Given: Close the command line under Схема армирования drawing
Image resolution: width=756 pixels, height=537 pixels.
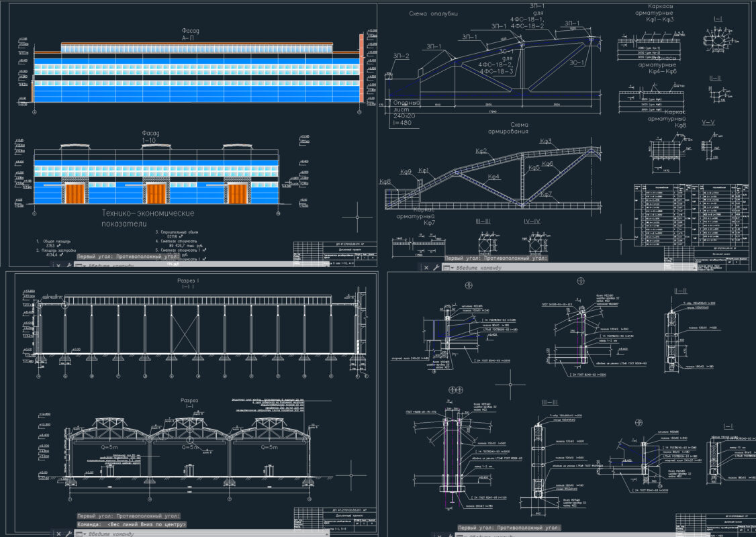Looking at the screenshot, I should 425,267.
